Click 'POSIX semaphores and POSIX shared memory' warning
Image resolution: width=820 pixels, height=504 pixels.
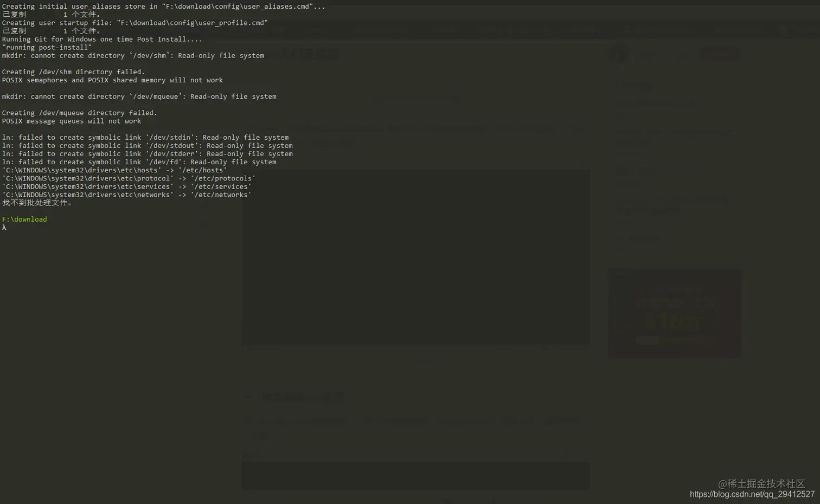click(x=112, y=80)
